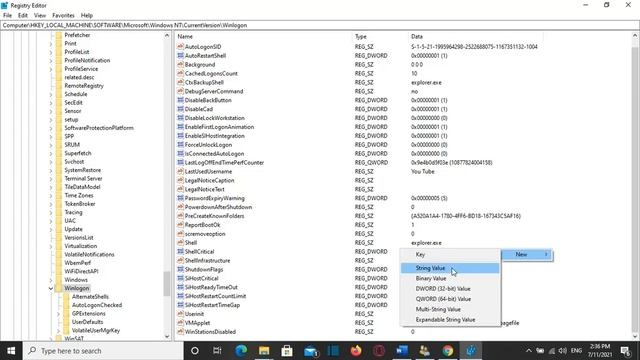This screenshot has width=640, height=360.
Task: Expand the GPExtensions subkey
Action: click(x=58, y=314)
